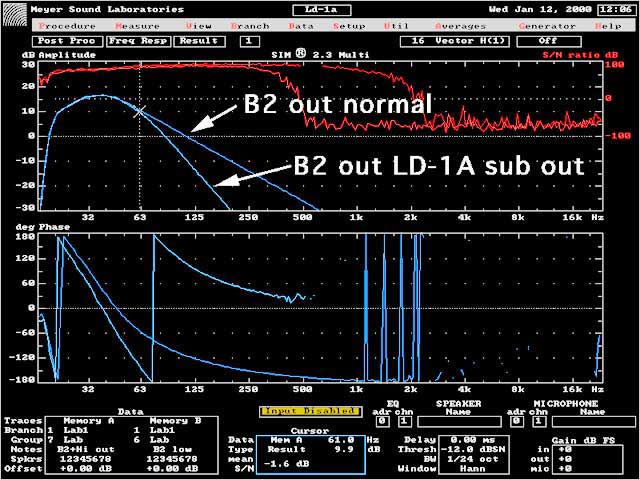
Task: Open the Branch menu
Action: tap(250, 26)
